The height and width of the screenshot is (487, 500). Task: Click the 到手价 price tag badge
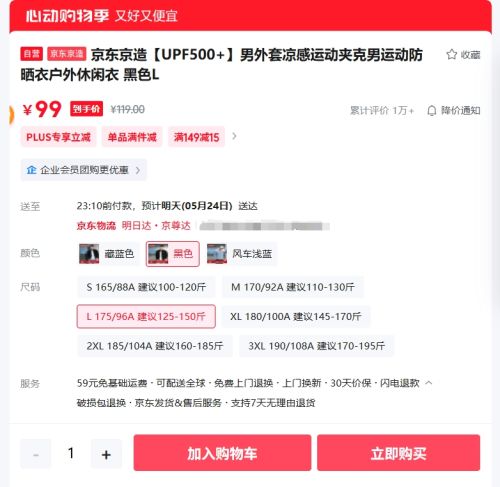[x=86, y=109]
